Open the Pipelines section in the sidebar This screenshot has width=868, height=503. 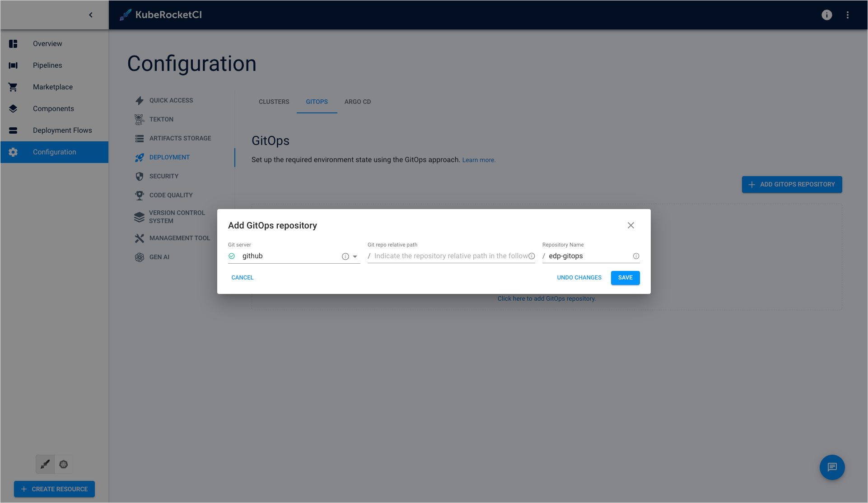coord(47,65)
